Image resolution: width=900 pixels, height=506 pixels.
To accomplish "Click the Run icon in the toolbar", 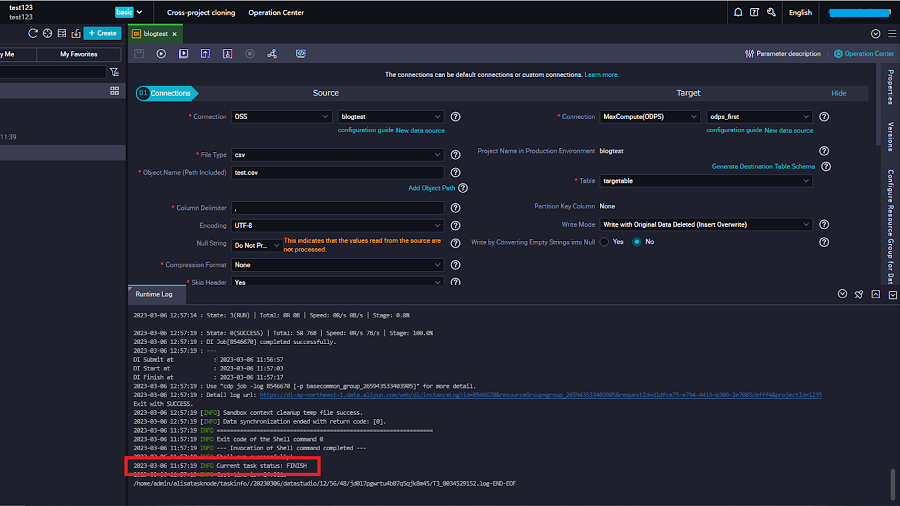I will point(162,54).
